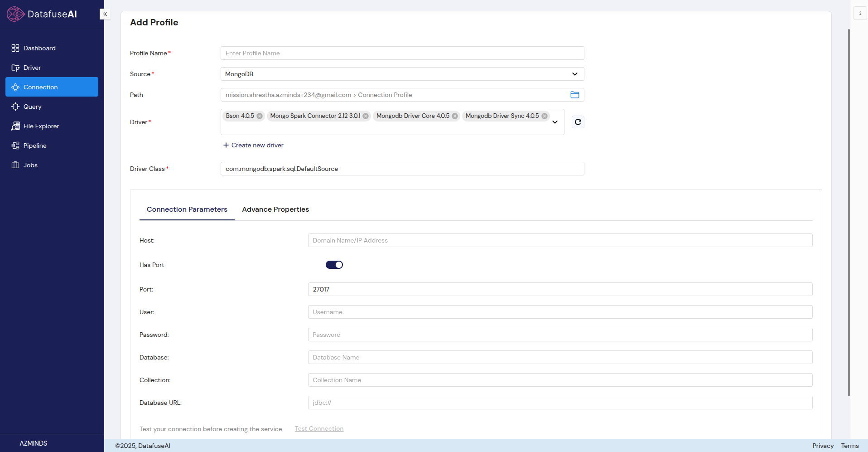Viewport: 868px width, 452px height.
Task: Click the DatafuseAI logo icon
Action: coord(15,14)
